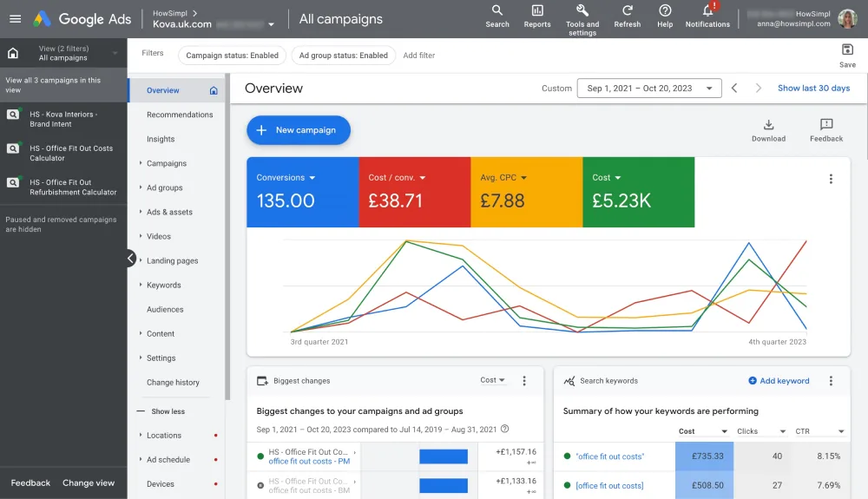Open the Feedback icon above chart

pyautogui.click(x=826, y=130)
